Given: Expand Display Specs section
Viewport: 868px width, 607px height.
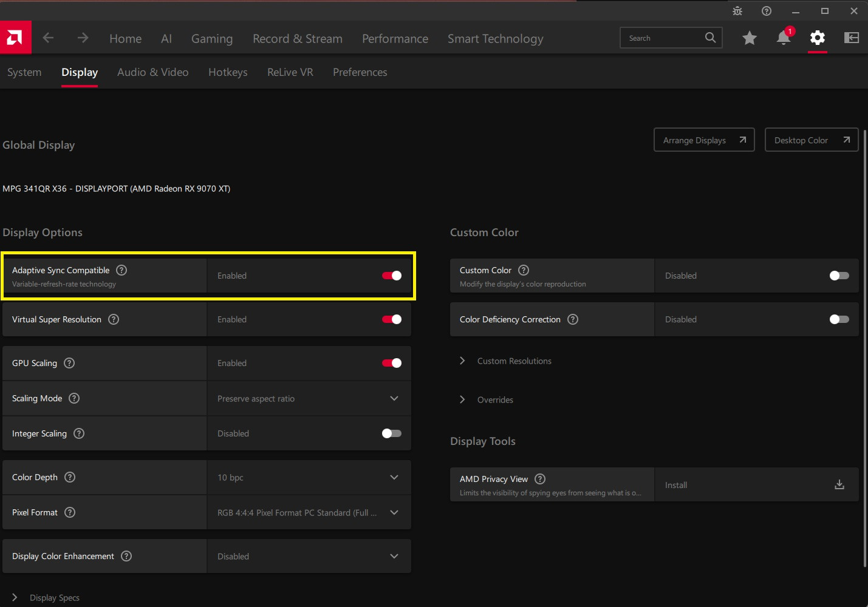Looking at the screenshot, I should (46, 597).
